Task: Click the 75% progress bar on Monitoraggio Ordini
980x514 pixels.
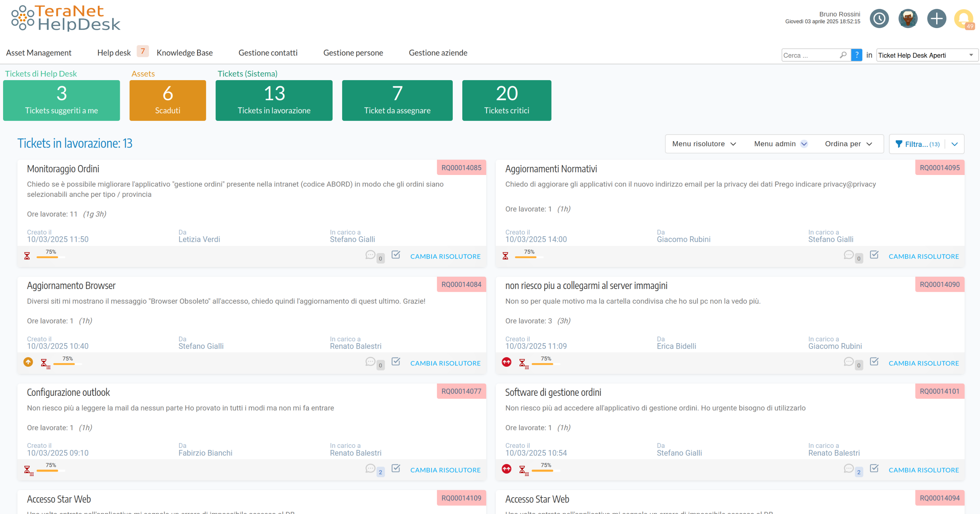Action: click(x=51, y=258)
